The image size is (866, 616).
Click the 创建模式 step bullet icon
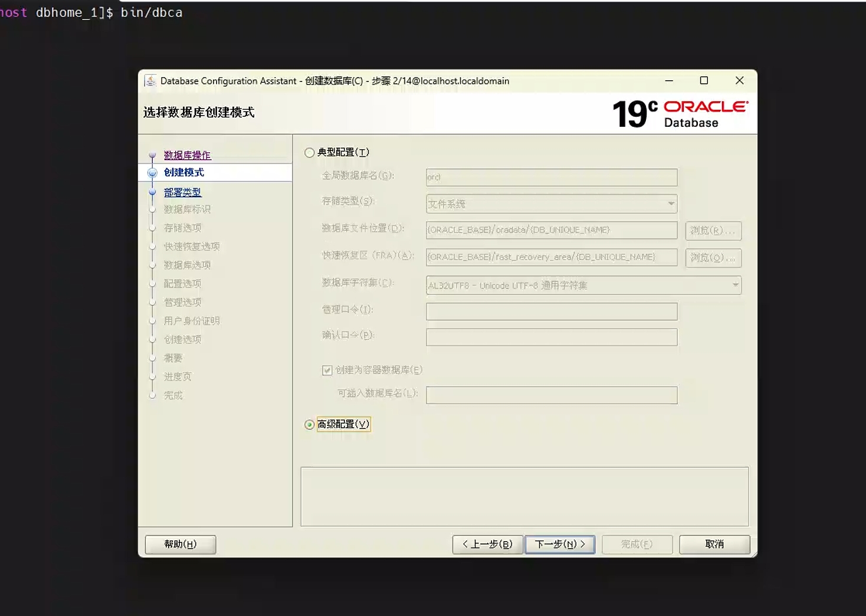coord(152,173)
